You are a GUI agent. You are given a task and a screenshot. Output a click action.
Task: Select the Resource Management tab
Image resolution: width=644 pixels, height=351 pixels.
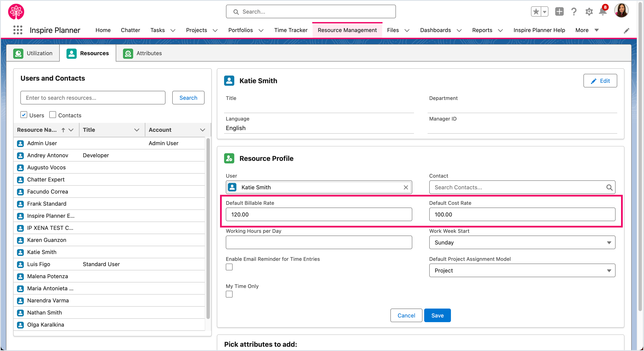(347, 30)
